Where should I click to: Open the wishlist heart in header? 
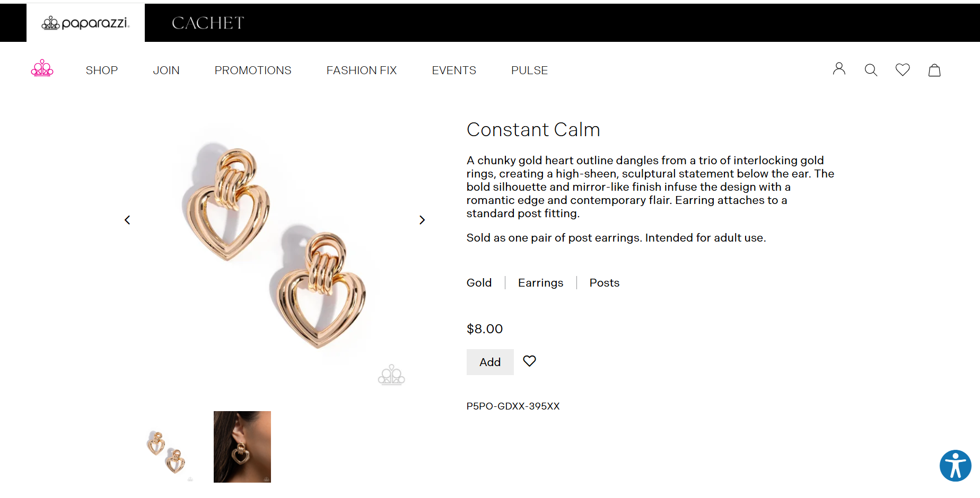tap(903, 70)
